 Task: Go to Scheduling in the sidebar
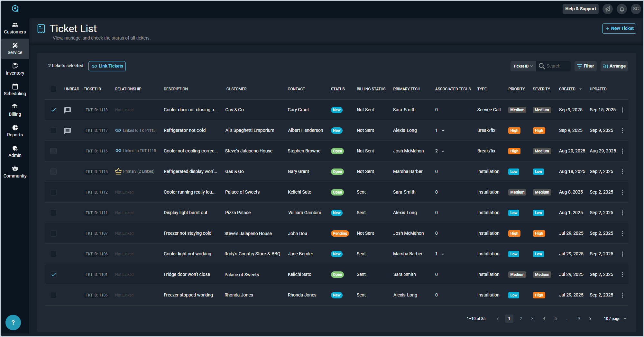click(x=15, y=90)
